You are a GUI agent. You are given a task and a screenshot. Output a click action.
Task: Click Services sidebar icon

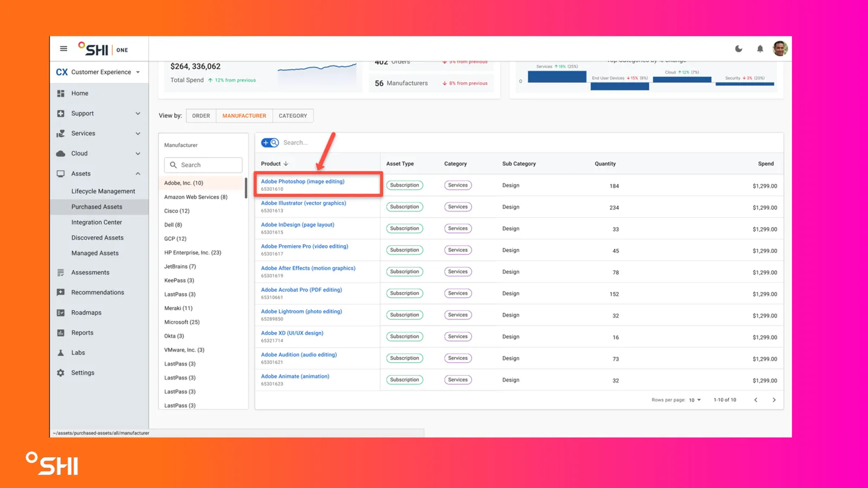(x=61, y=133)
